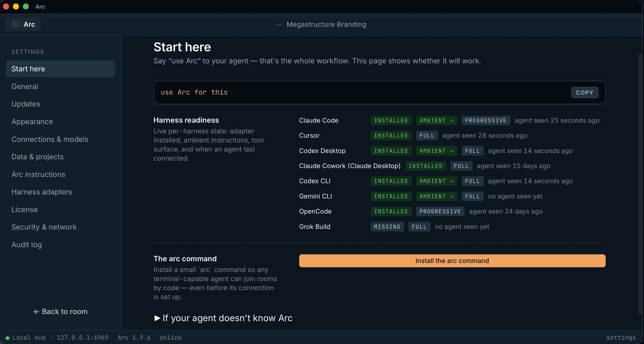Click the FULL badge for Codex Desktop
The image size is (644, 344).
pyautogui.click(x=472, y=151)
